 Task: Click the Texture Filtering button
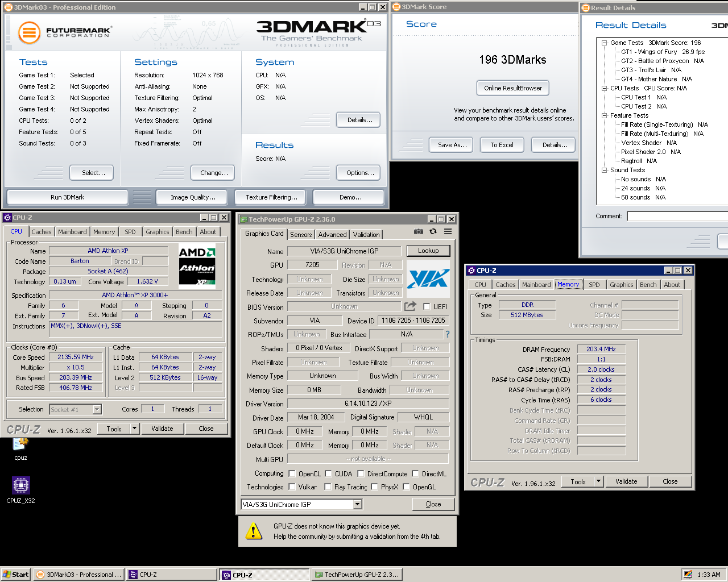tap(271, 197)
